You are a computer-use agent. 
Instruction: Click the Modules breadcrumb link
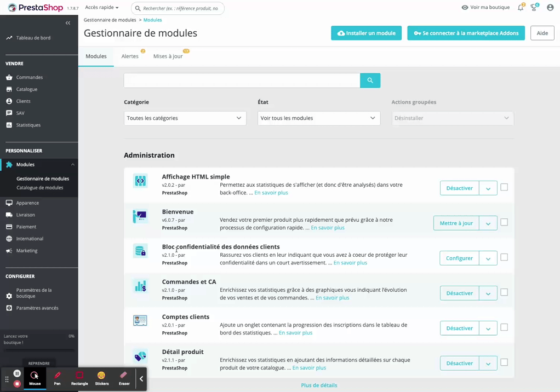152,20
